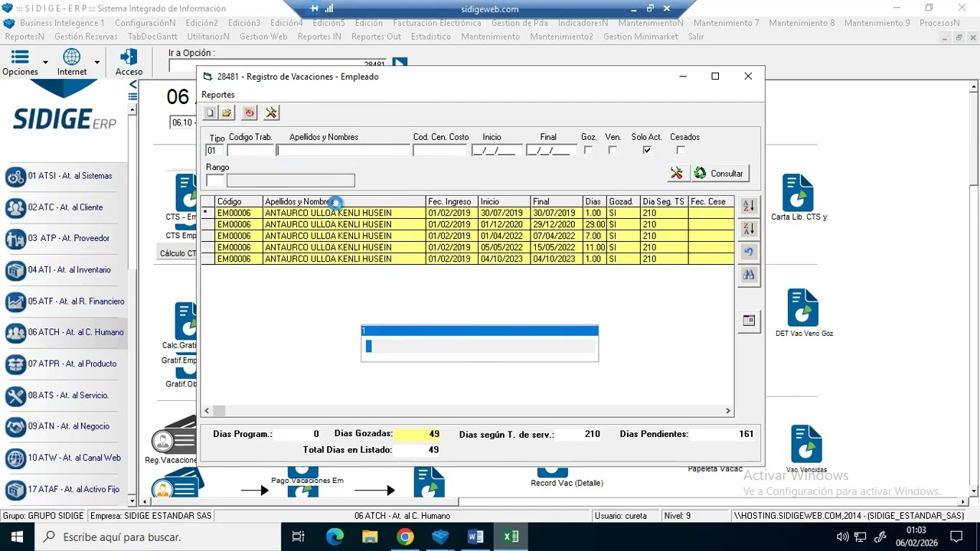This screenshot has width=980, height=551.
Task: Toggle the Ven. checkbox
Action: [x=612, y=150]
